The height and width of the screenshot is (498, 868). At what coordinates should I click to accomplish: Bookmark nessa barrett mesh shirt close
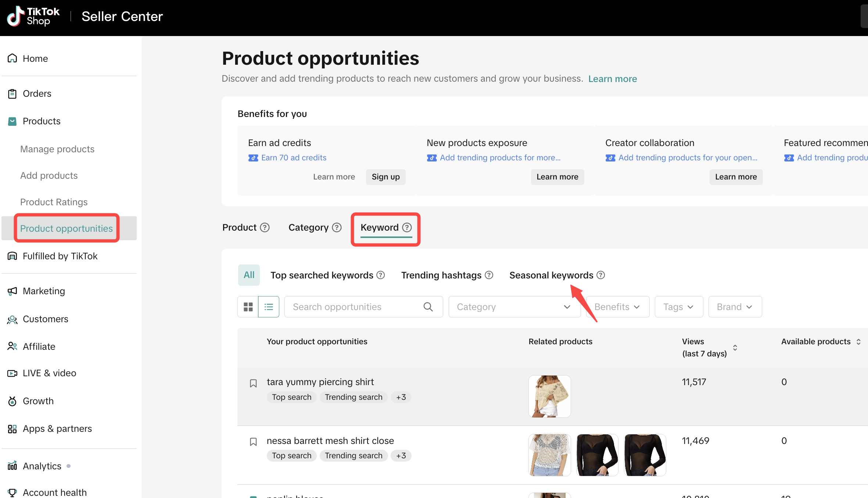[253, 442]
